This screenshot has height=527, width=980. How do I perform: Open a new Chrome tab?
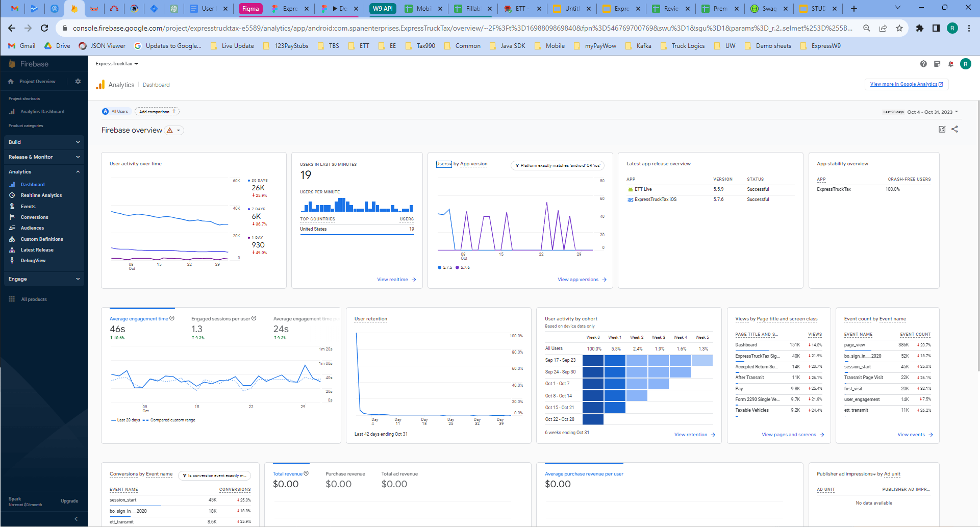point(854,9)
